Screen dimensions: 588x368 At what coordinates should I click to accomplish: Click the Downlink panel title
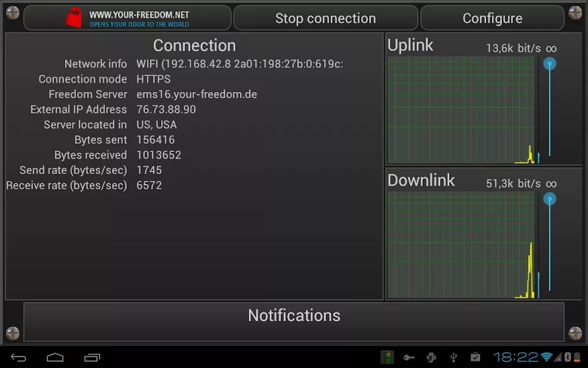pyautogui.click(x=421, y=180)
